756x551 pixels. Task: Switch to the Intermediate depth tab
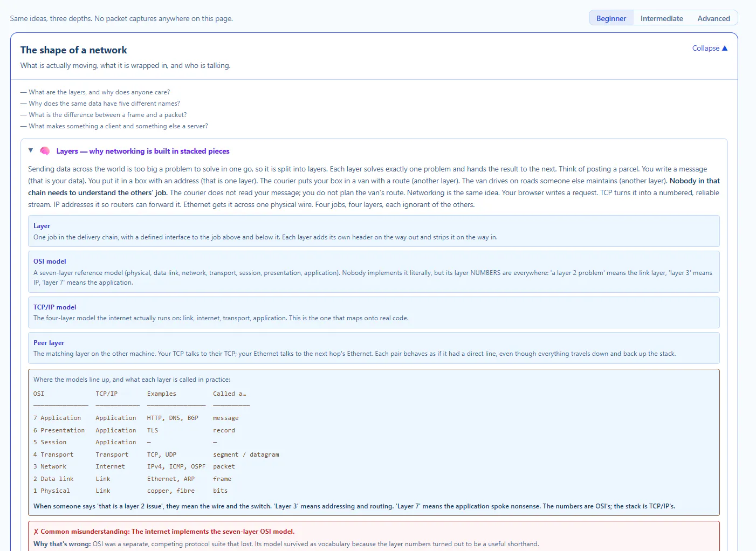pyautogui.click(x=662, y=18)
